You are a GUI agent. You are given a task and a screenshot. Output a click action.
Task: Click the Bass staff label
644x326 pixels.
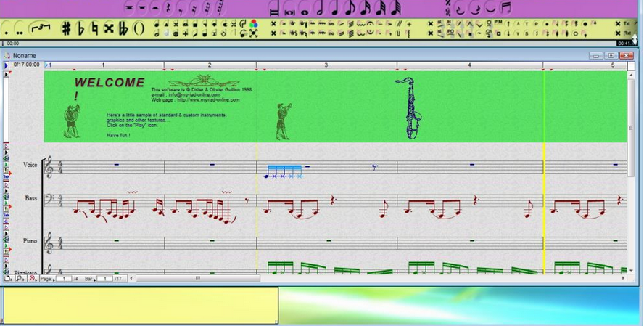click(x=30, y=198)
